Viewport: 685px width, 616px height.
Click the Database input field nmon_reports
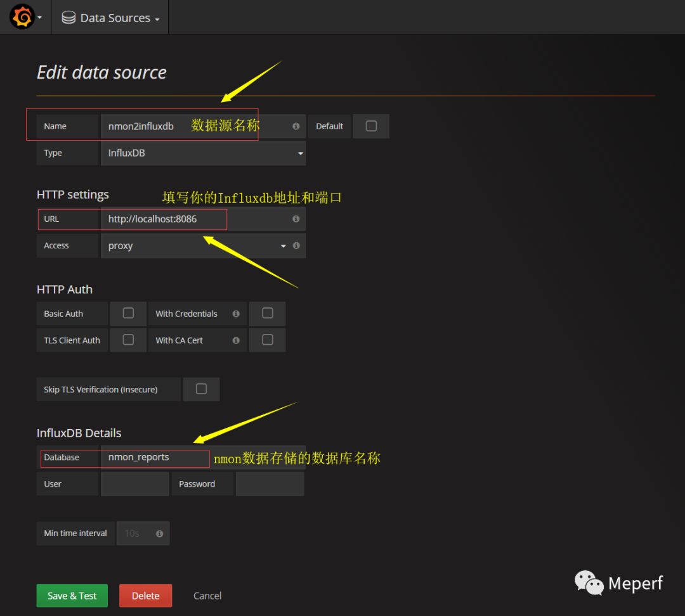click(x=203, y=457)
